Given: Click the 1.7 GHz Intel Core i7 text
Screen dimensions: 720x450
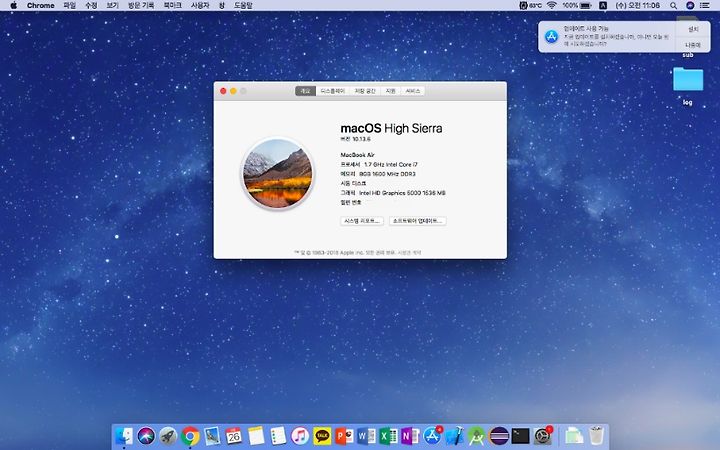Looking at the screenshot, I should (391, 164).
